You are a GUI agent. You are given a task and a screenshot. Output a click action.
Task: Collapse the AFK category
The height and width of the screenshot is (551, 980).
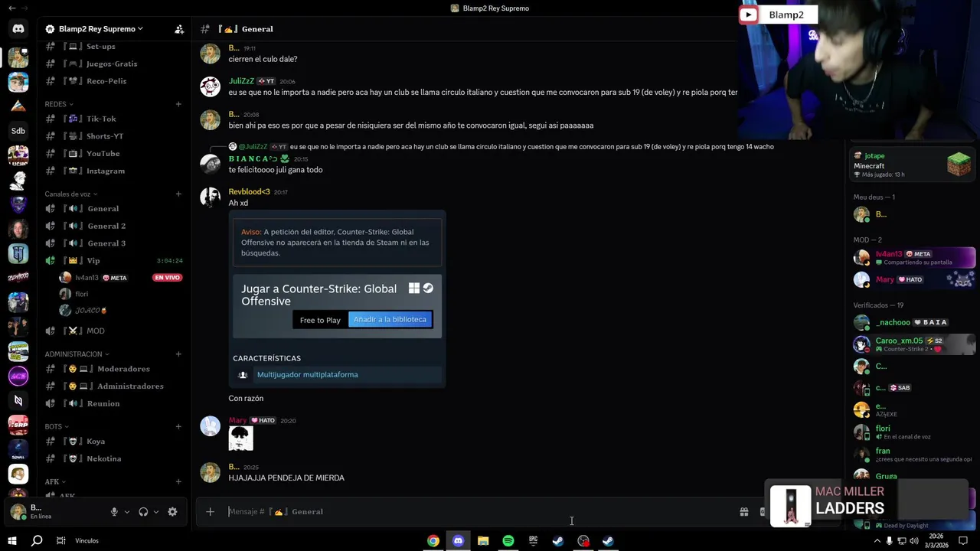click(55, 482)
